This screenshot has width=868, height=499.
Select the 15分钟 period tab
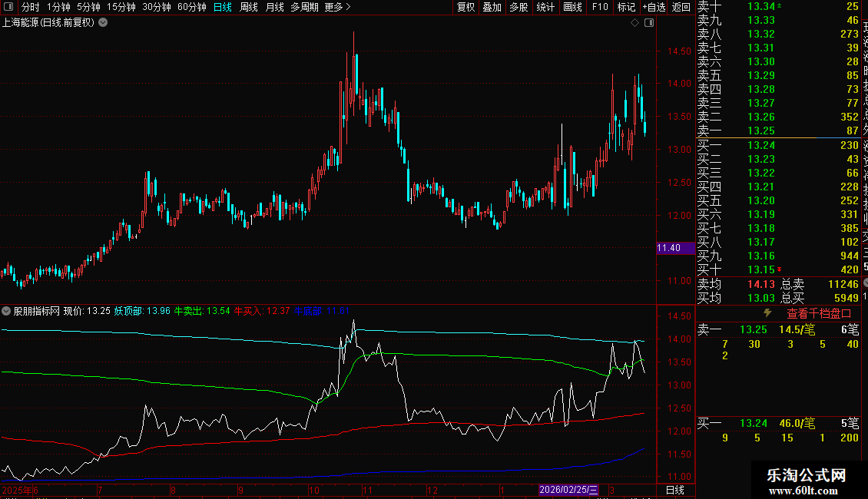pyautogui.click(x=121, y=7)
